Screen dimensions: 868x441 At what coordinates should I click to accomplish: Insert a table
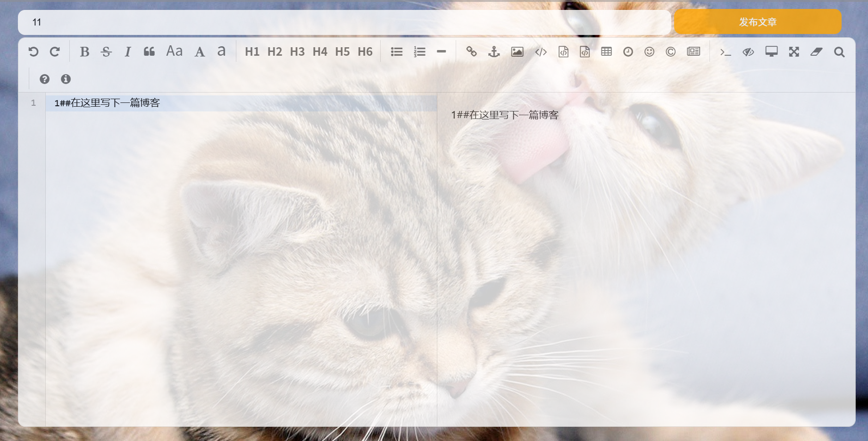[607, 51]
